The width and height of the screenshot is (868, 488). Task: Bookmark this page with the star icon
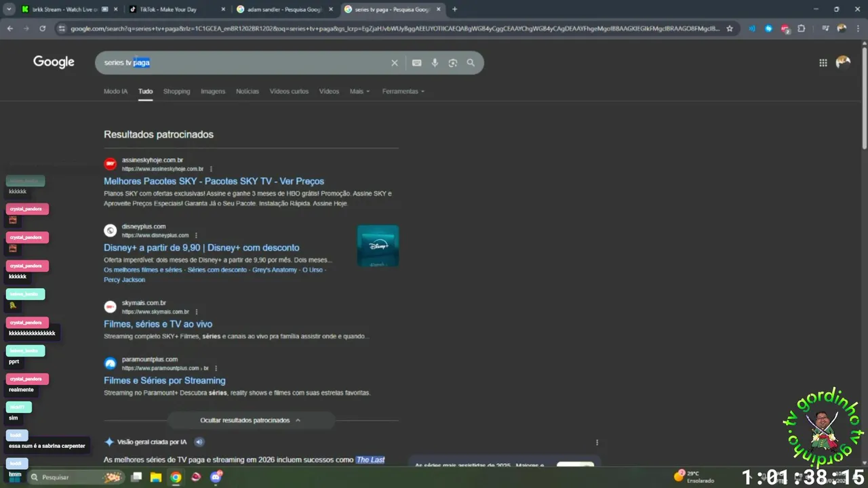click(730, 28)
